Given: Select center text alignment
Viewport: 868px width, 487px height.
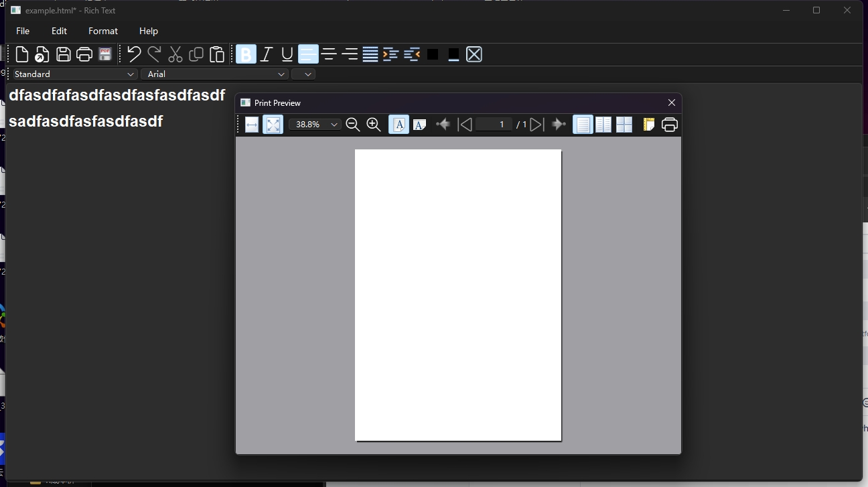Looking at the screenshot, I should pos(329,54).
